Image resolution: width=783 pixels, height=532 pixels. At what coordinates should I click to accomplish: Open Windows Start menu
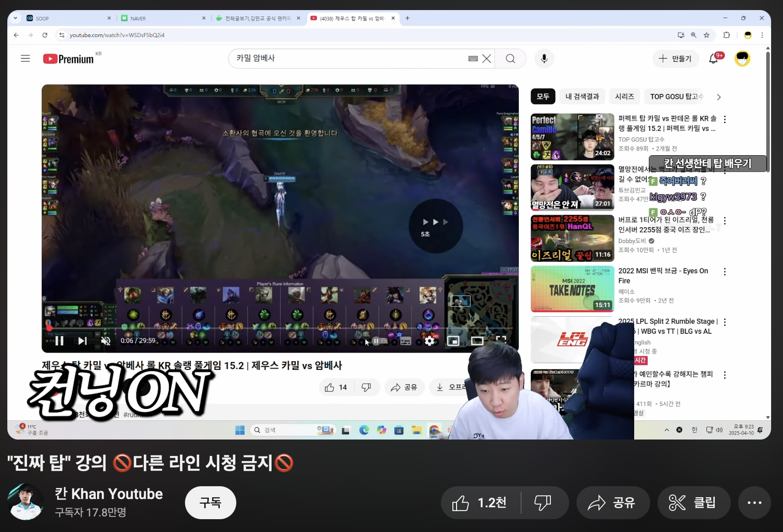240,430
